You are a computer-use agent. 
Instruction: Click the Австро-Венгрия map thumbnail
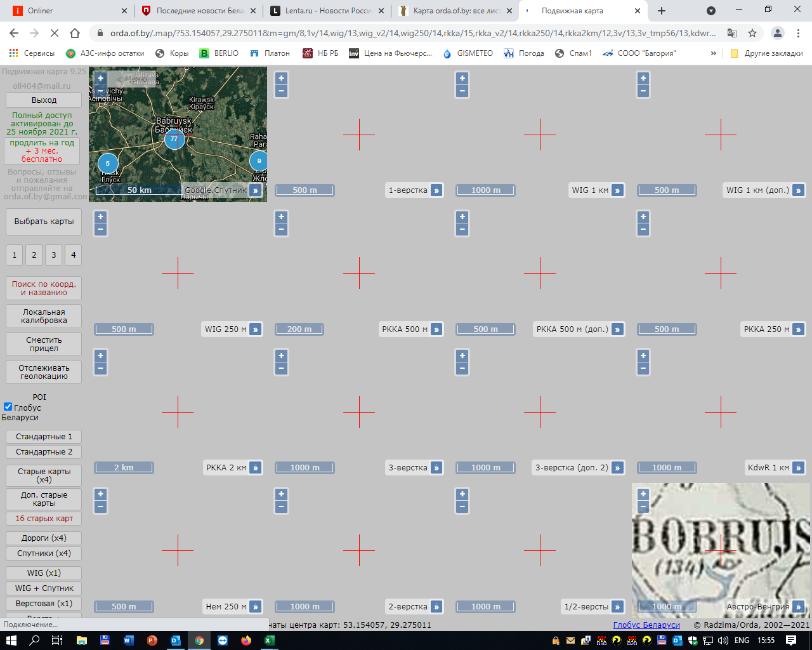721,550
